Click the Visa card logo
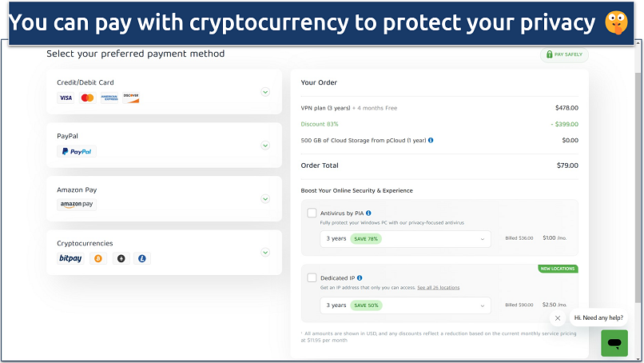Image resolution: width=644 pixels, height=363 pixels. (66, 98)
